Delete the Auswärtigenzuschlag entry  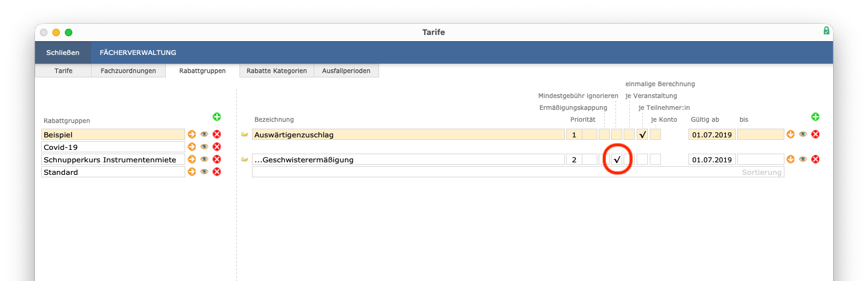815,134
